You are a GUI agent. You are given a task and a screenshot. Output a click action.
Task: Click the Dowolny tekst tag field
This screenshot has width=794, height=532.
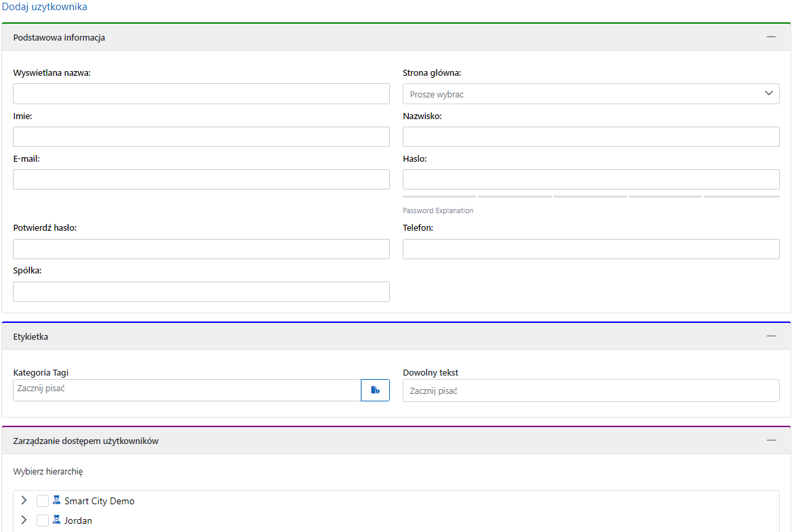(x=590, y=391)
